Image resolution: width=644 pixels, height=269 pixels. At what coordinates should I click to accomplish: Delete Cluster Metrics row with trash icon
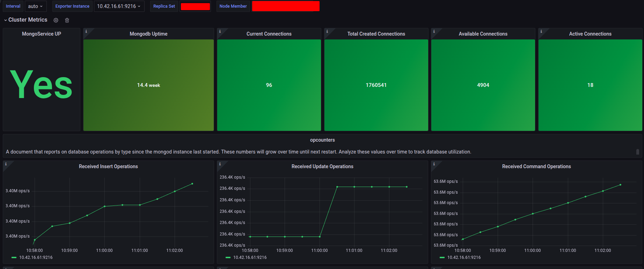[x=67, y=20]
